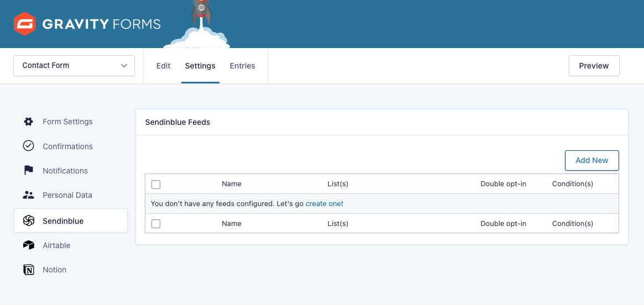Click the footer List(s) column label
The height and width of the screenshot is (305, 644).
(x=338, y=223)
